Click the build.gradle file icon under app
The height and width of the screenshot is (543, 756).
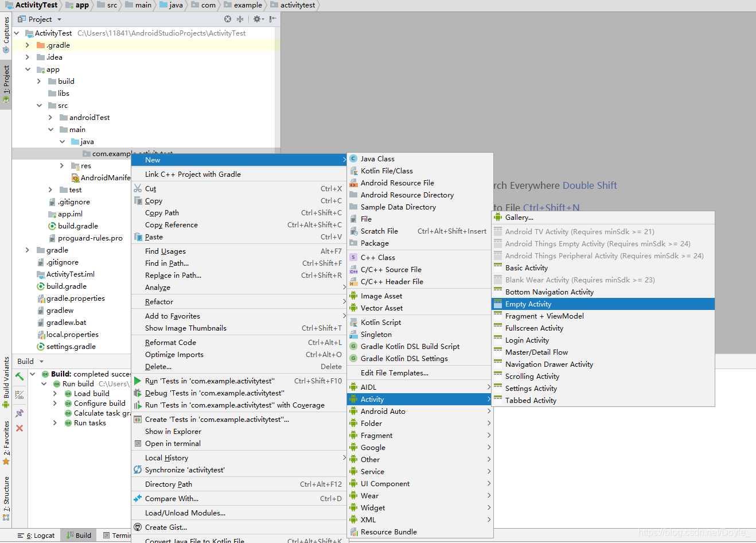(x=52, y=226)
